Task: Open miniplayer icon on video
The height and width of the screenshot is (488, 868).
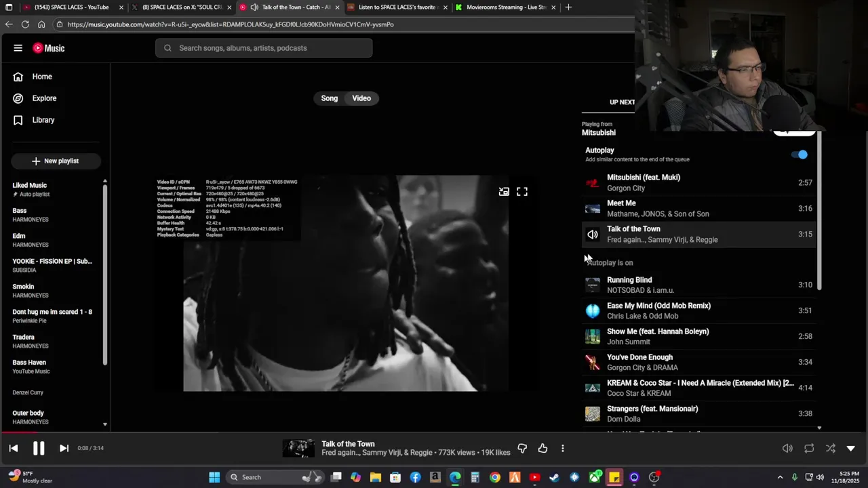Action: click(x=504, y=192)
